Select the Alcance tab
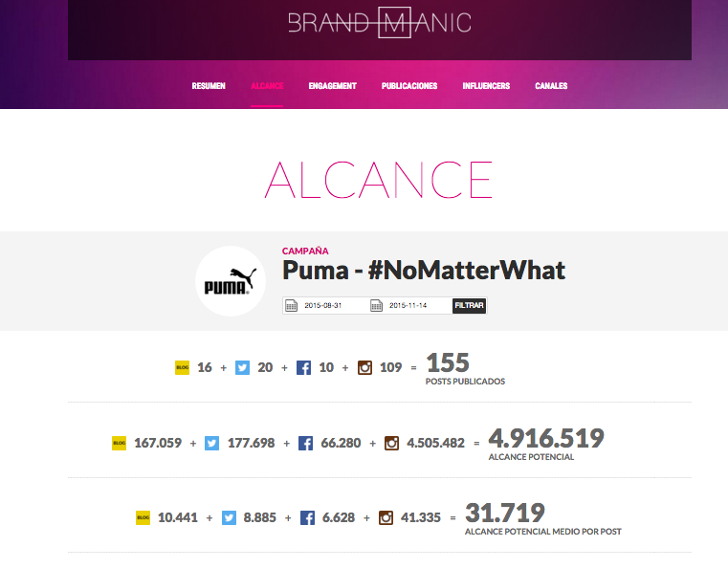The height and width of the screenshot is (569, 728). (267, 86)
